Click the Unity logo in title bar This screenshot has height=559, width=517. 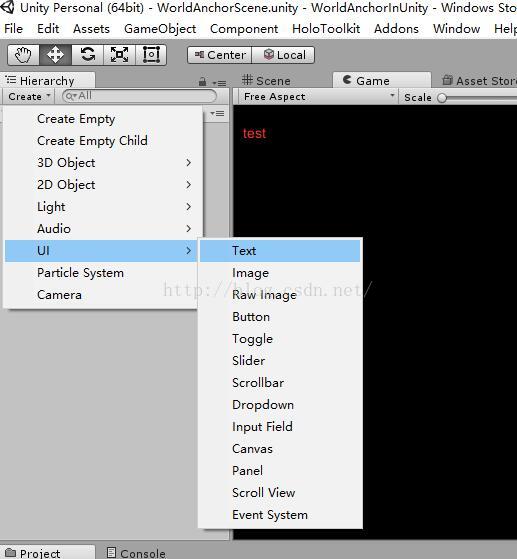coord(7,7)
